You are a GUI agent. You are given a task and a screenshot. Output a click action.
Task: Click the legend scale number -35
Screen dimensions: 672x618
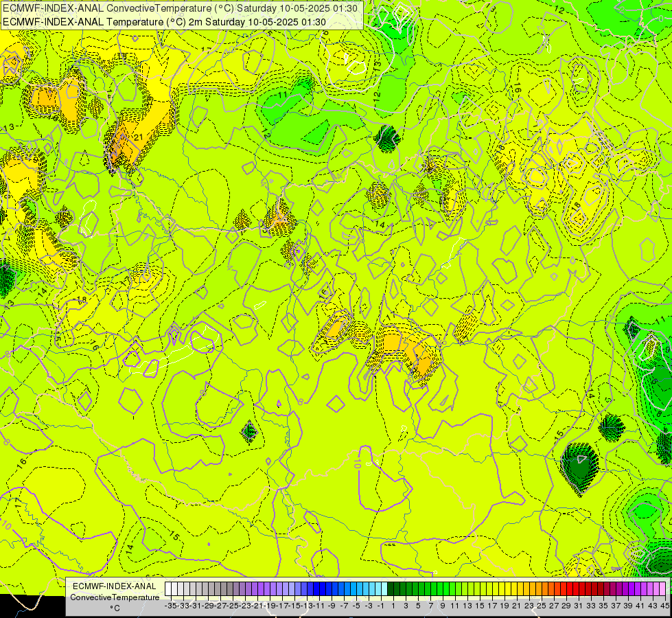[x=171, y=606]
